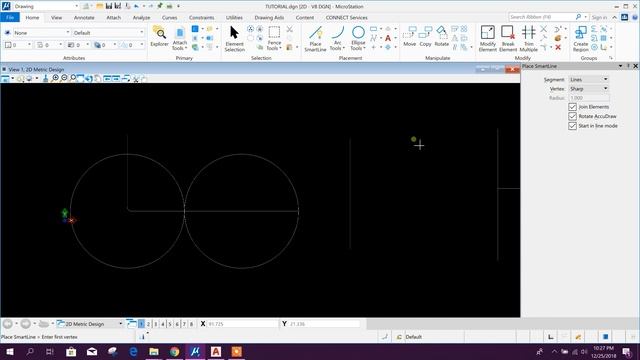Toggle view 4 button in view group
Viewport: 640px width, 360px height.
pyautogui.click(x=163, y=324)
